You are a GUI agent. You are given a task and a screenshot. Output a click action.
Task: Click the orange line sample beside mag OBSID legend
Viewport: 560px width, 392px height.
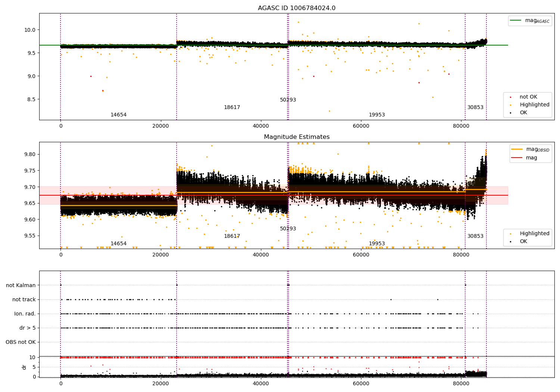[517, 149]
